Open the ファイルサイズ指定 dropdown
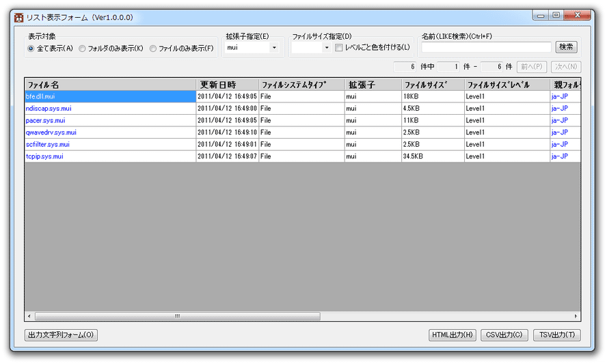The width and height of the screenshot is (607, 364). [x=326, y=48]
